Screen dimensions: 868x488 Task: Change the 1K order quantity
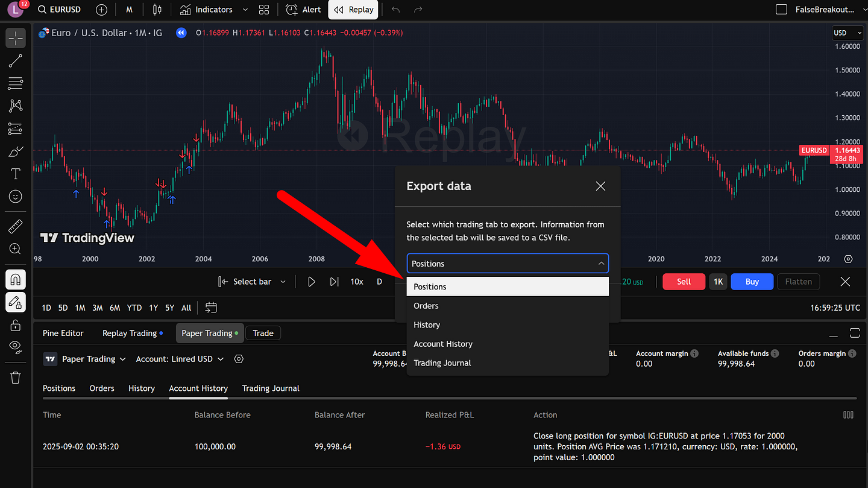(x=718, y=282)
